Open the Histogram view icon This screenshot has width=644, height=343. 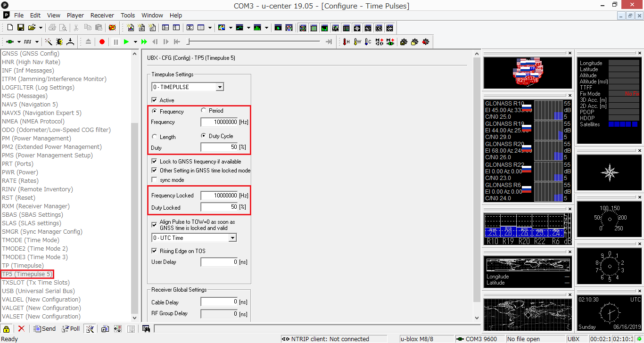(x=257, y=28)
